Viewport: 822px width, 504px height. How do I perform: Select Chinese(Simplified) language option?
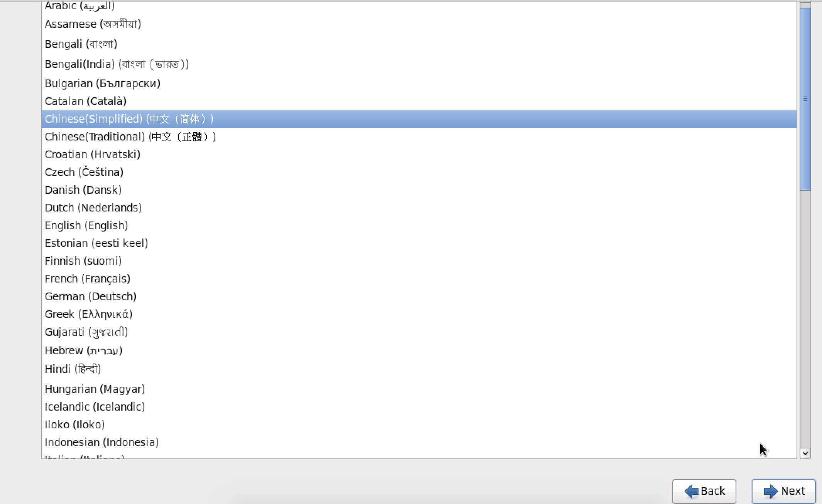(x=129, y=118)
